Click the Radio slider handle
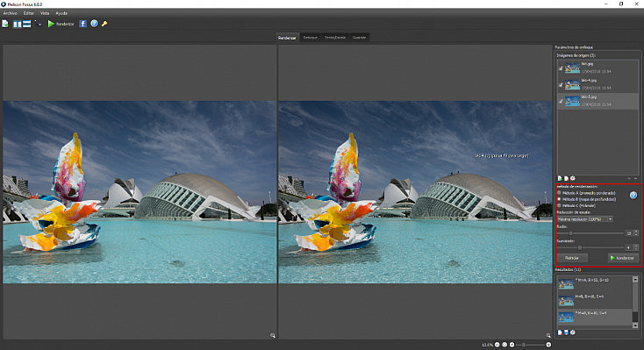Image resolution: width=644 pixels, height=350 pixels. click(570, 233)
